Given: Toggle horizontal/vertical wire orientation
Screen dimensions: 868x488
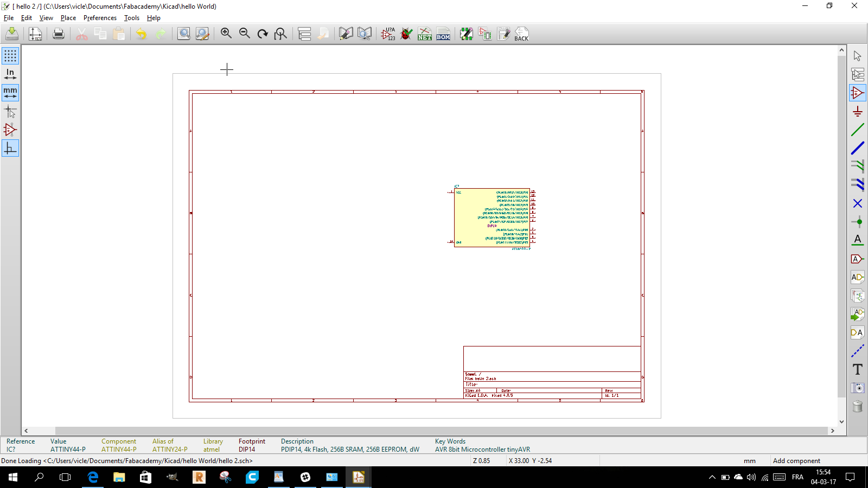Looking at the screenshot, I should pos(10,148).
